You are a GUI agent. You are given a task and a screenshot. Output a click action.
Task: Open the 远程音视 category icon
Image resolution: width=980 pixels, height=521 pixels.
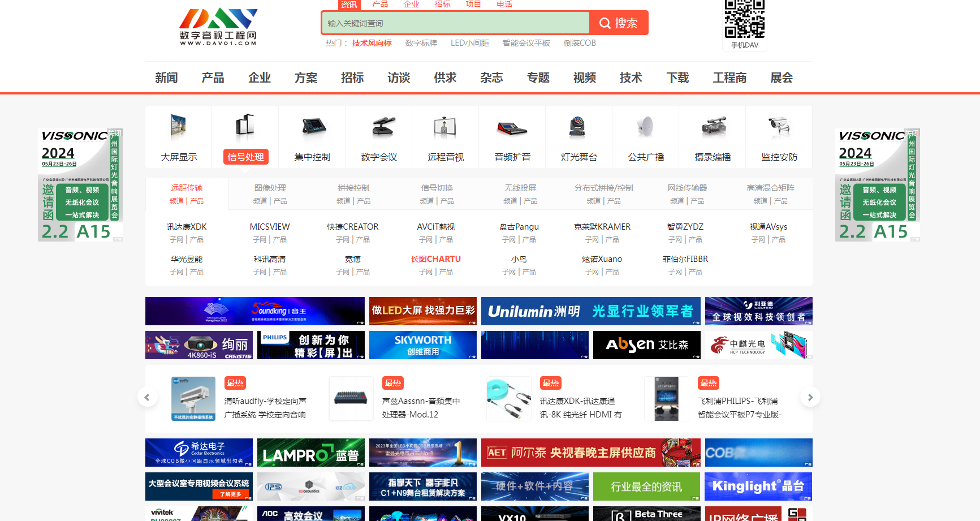[446, 127]
